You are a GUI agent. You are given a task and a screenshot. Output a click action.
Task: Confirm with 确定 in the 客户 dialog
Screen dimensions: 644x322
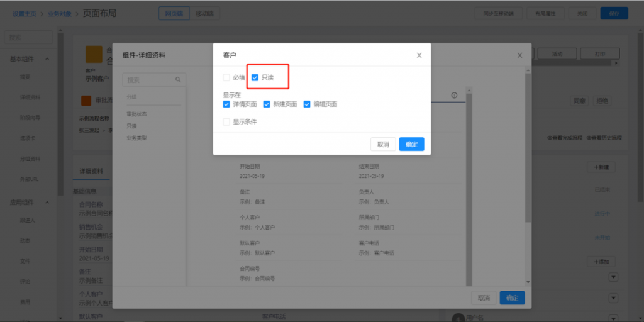(x=411, y=144)
